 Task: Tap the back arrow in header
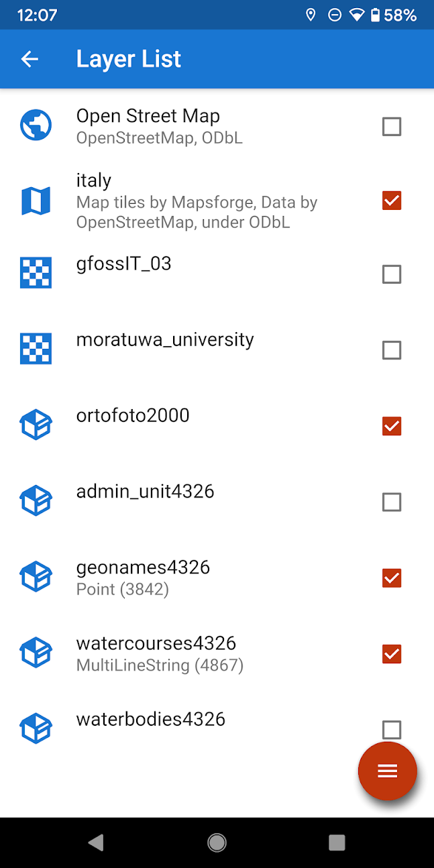(30, 59)
